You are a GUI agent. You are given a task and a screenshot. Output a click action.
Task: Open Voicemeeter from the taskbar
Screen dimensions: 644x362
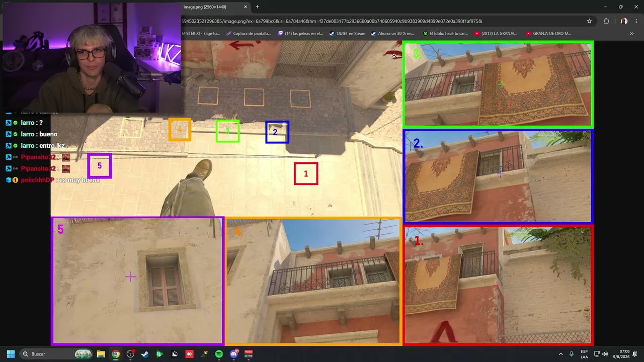point(249,354)
